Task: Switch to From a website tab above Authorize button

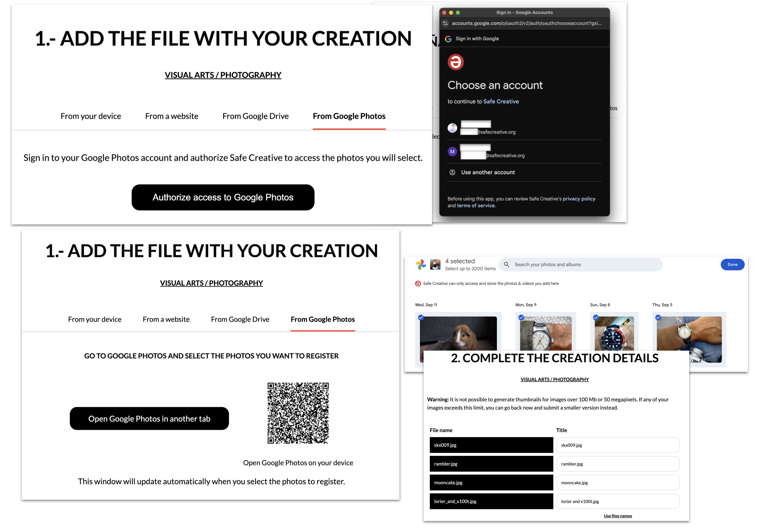Action: click(171, 116)
